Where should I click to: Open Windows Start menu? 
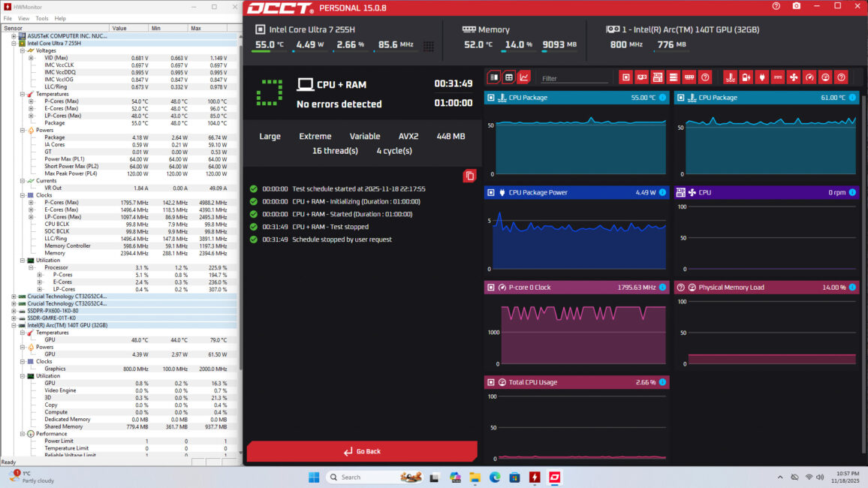pos(314,477)
